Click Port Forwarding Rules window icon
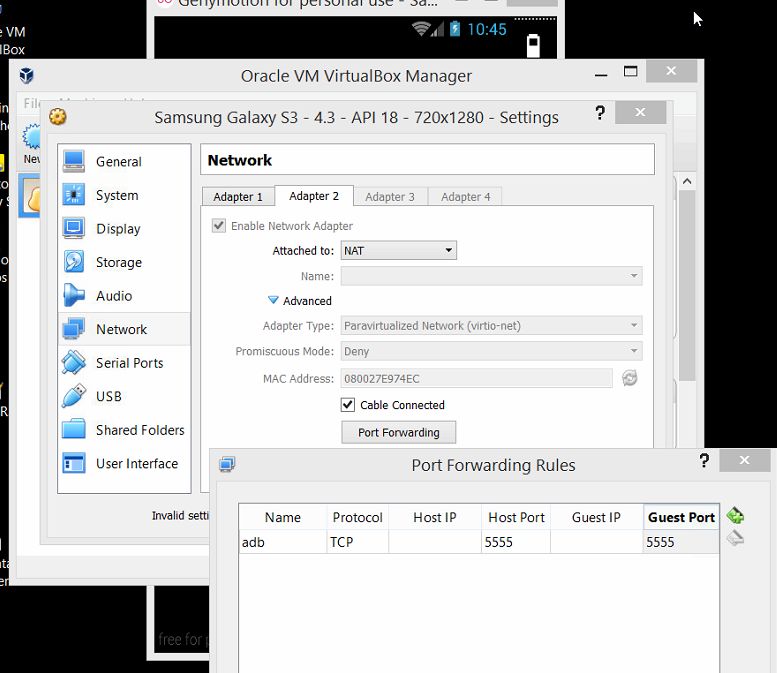This screenshot has width=777, height=673. click(x=227, y=464)
